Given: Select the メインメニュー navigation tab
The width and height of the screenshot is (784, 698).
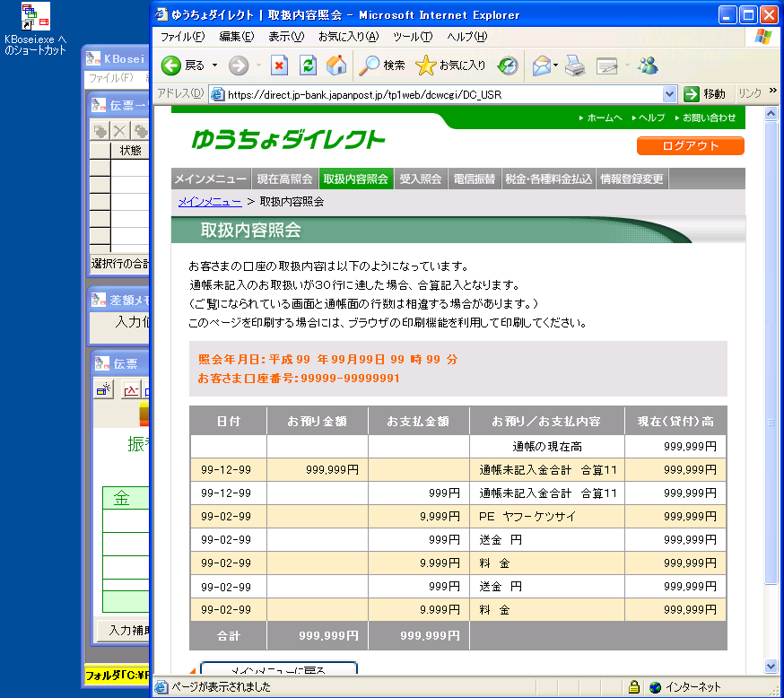Looking at the screenshot, I should tap(211, 179).
